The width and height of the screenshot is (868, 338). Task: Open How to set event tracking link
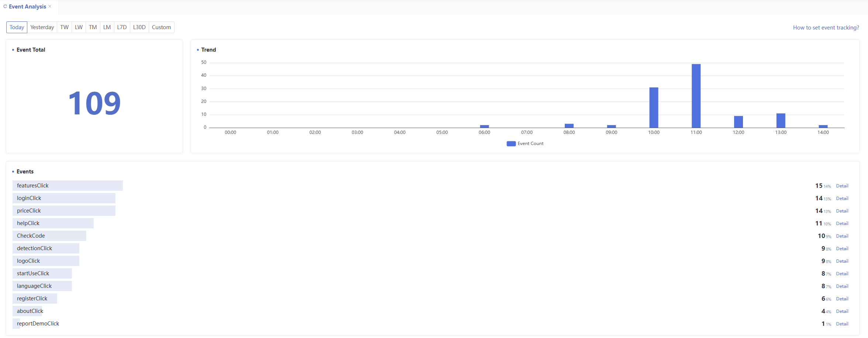826,28
